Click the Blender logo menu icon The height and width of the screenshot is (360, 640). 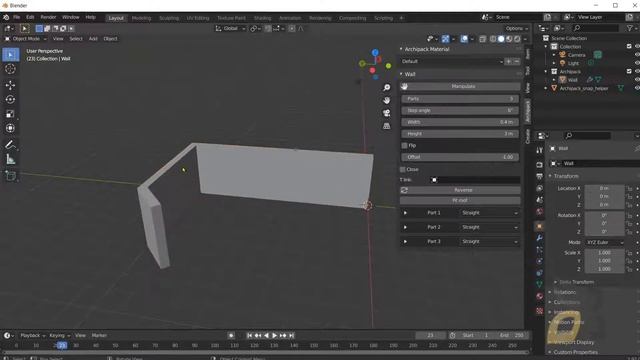coord(6,17)
